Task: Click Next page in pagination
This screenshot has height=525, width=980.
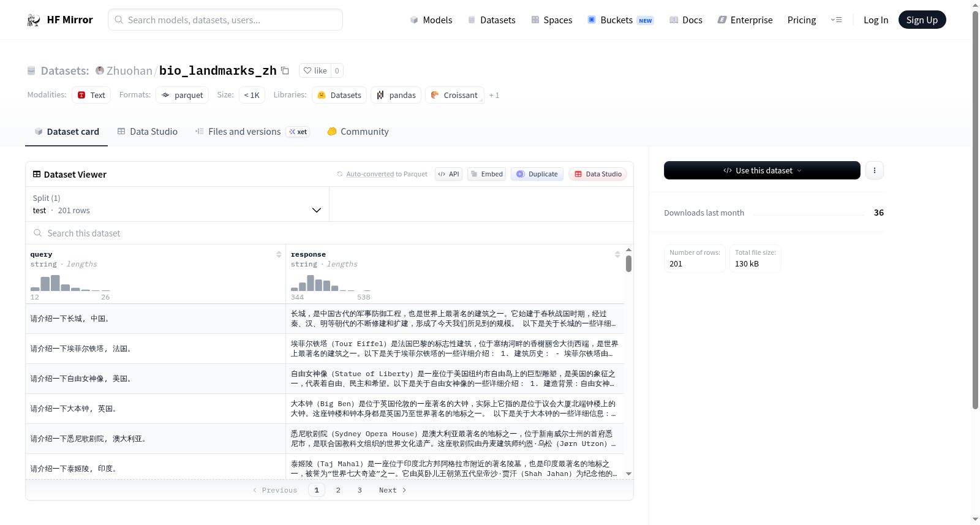Action: (393, 490)
